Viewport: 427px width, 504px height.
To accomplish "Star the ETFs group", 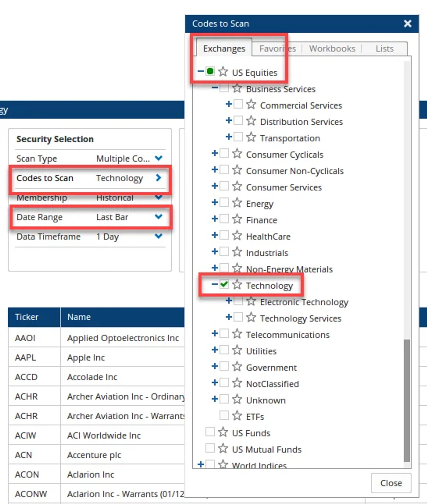I will coord(237,416).
